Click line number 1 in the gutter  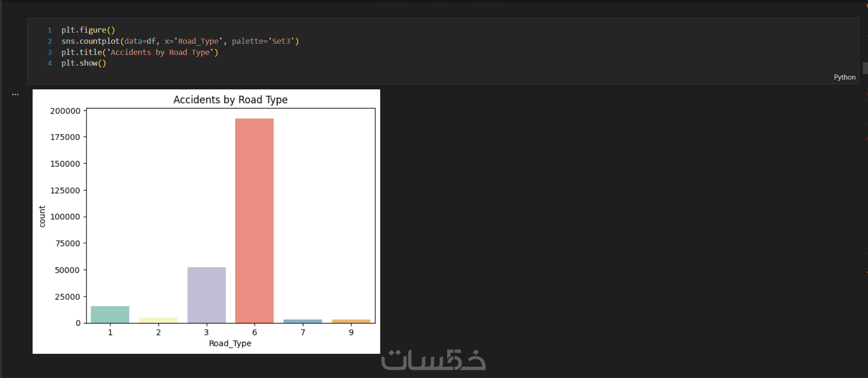[50, 30]
